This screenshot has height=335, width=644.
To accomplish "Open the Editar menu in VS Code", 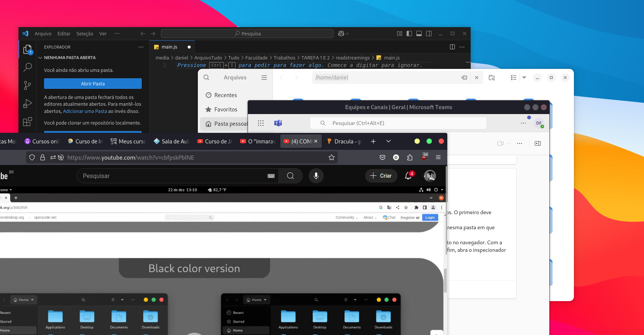I will tap(64, 33).
